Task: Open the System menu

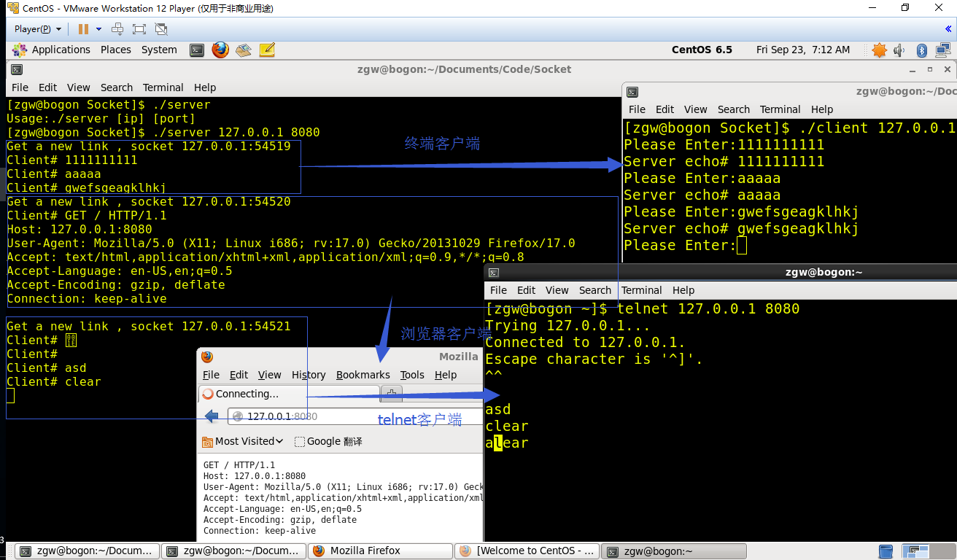Action: point(159,50)
